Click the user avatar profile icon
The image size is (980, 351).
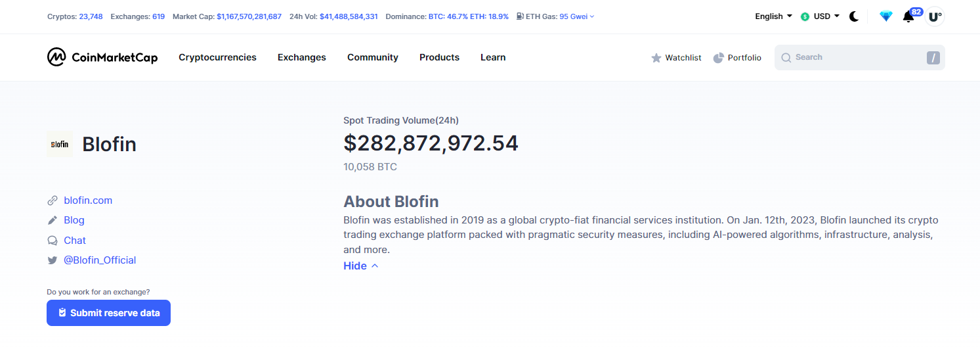click(x=935, y=16)
